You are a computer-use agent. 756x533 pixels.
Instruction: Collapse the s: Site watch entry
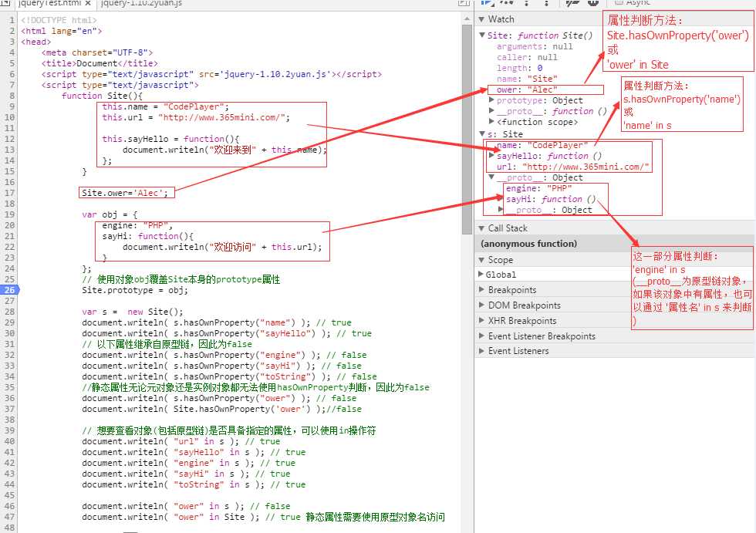pyautogui.click(x=482, y=133)
